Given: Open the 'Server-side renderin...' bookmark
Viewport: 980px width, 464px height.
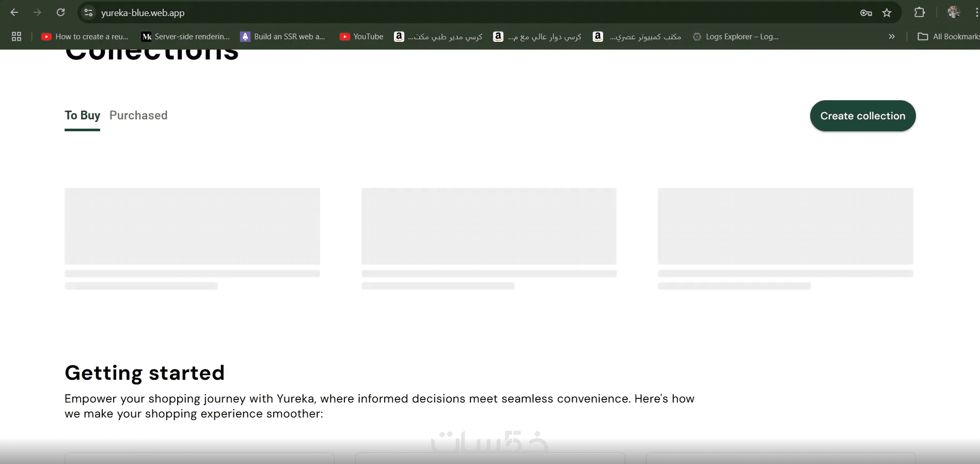Looking at the screenshot, I should pyautogui.click(x=186, y=37).
